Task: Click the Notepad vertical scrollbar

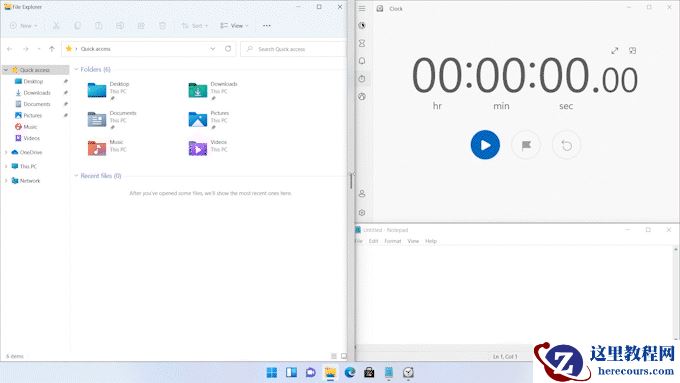Action: click(x=676, y=294)
